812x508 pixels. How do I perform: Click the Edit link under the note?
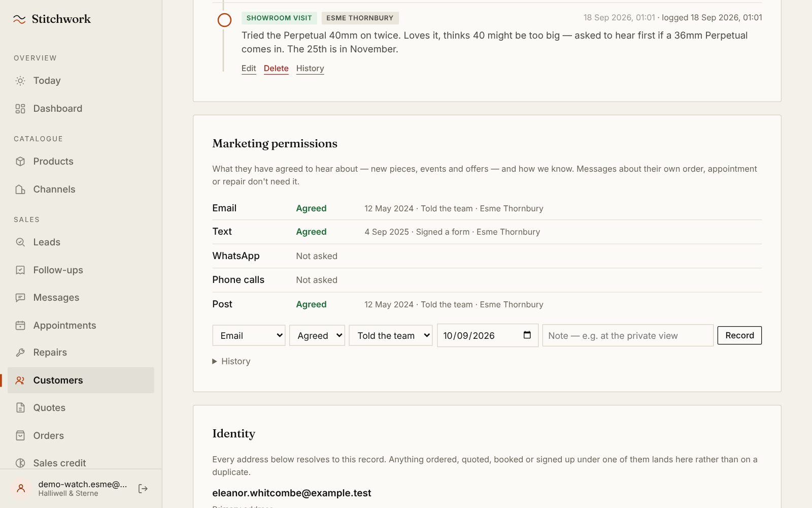249,69
